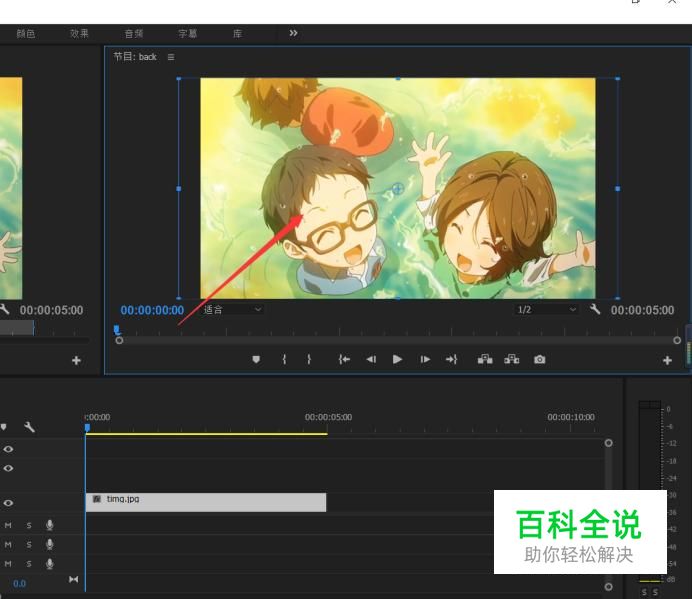The height and width of the screenshot is (599, 692).
Task: Export frame with the camera icon
Action: pyautogui.click(x=539, y=360)
